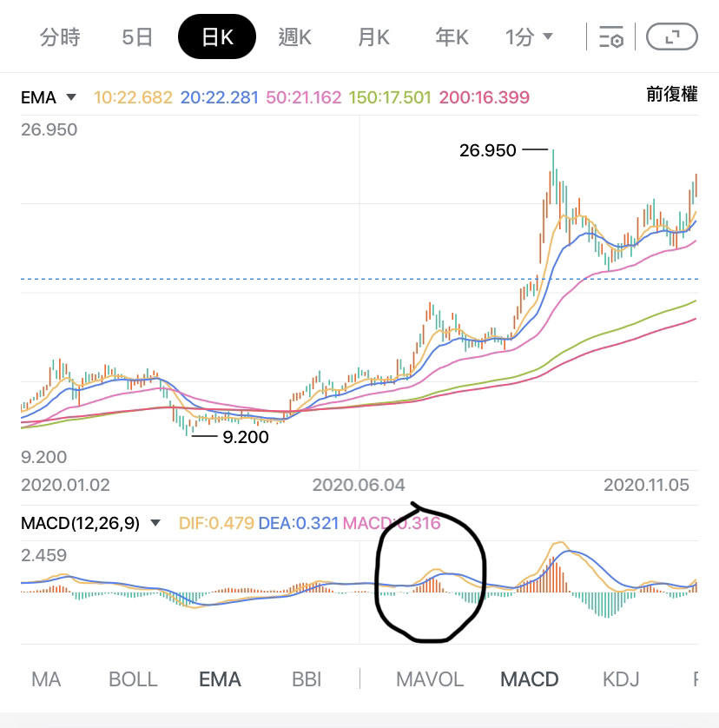Image resolution: width=719 pixels, height=728 pixels.
Task: Select the EMA overlay indicator
Action: [220, 679]
